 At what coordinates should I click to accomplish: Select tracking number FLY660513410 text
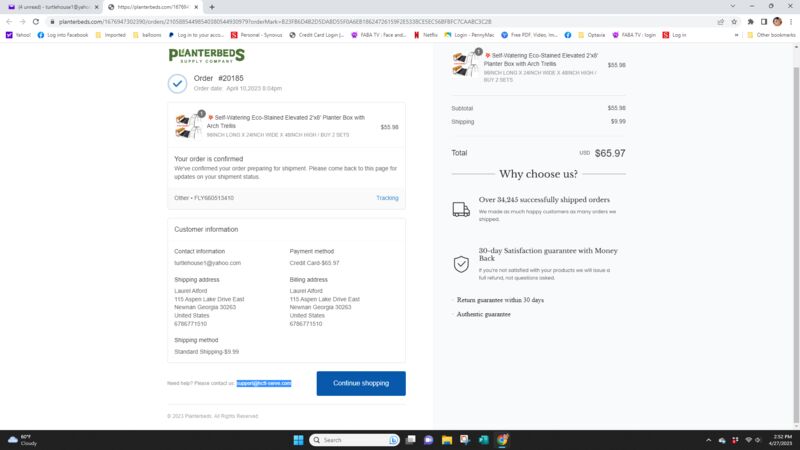pyautogui.click(x=214, y=198)
